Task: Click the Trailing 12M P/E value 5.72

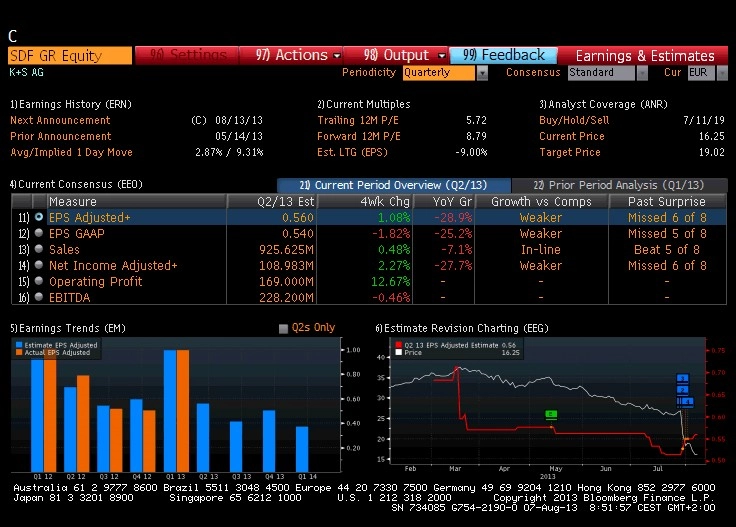Action: pyautogui.click(x=476, y=120)
